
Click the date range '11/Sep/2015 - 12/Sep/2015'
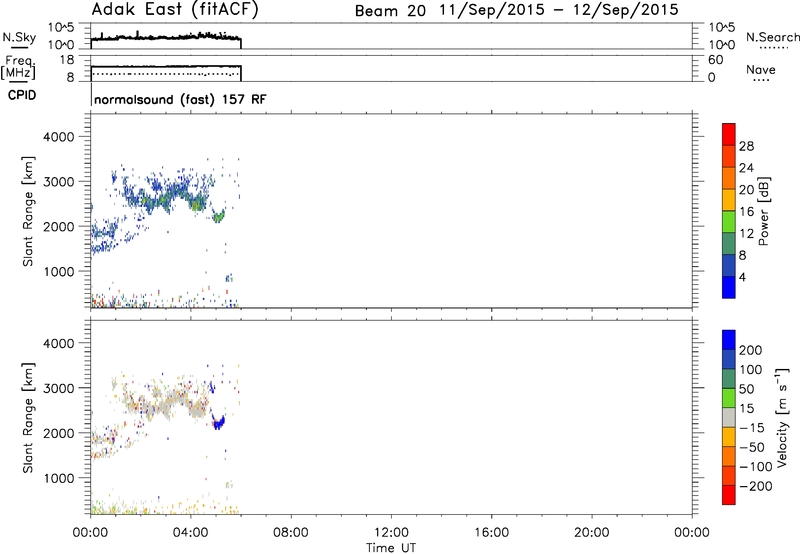point(560,10)
